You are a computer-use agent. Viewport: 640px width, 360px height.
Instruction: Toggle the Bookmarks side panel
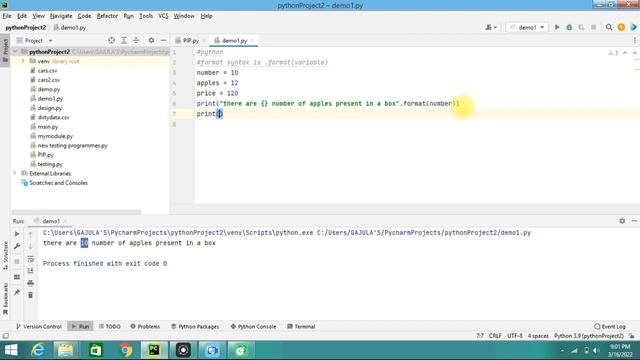tap(5, 299)
